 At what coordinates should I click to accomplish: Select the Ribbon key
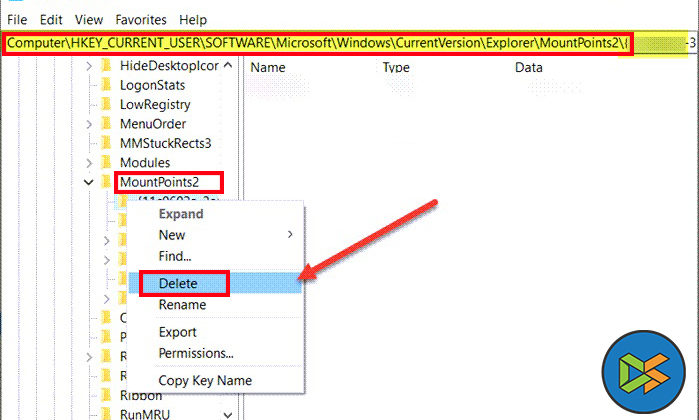click(141, 395)
